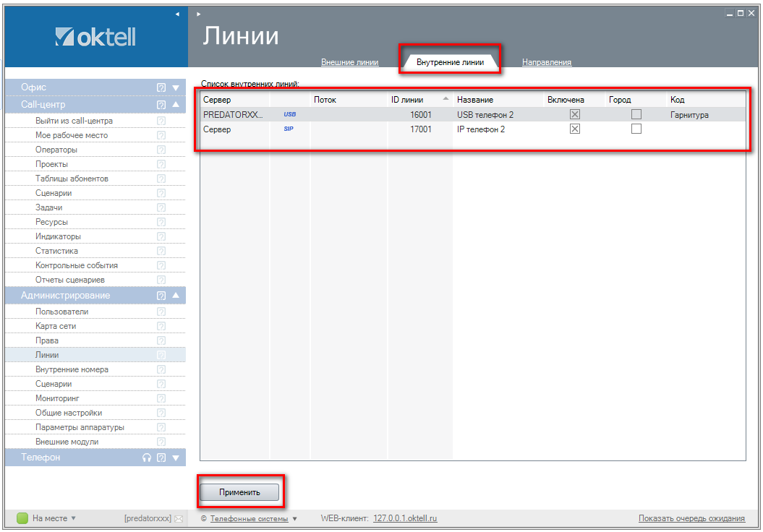
Task: Toggle Включена checkbox for IP телефон 2
Action: [x=575, y=129]
